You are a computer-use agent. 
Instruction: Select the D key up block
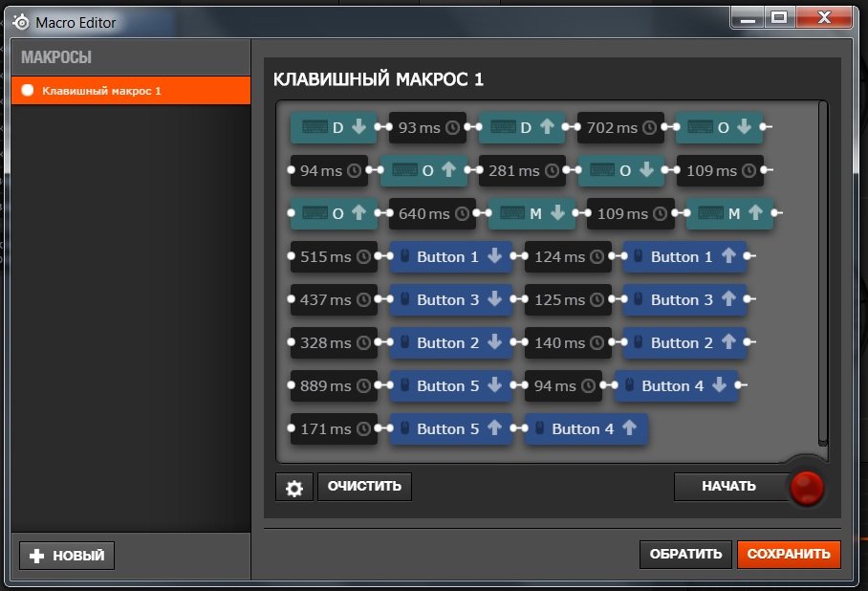521,127
